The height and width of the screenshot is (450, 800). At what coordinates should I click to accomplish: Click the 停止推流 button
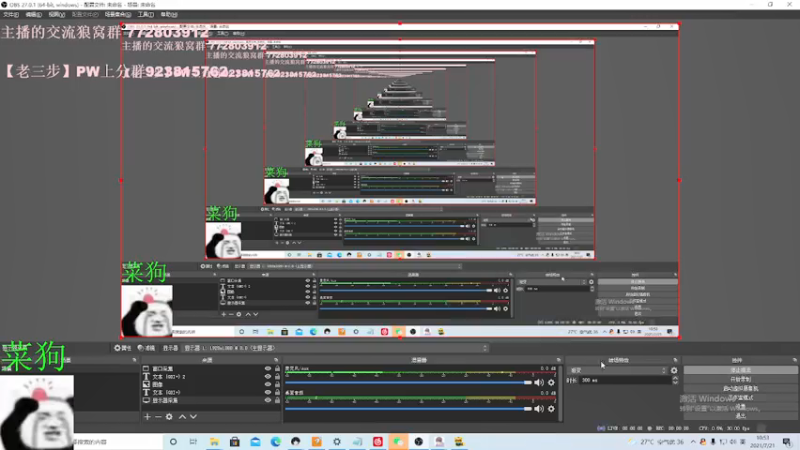coord(740,370)
